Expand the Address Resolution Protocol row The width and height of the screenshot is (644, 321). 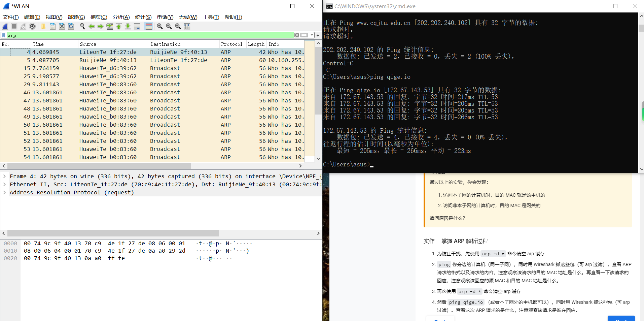[4, 192]
